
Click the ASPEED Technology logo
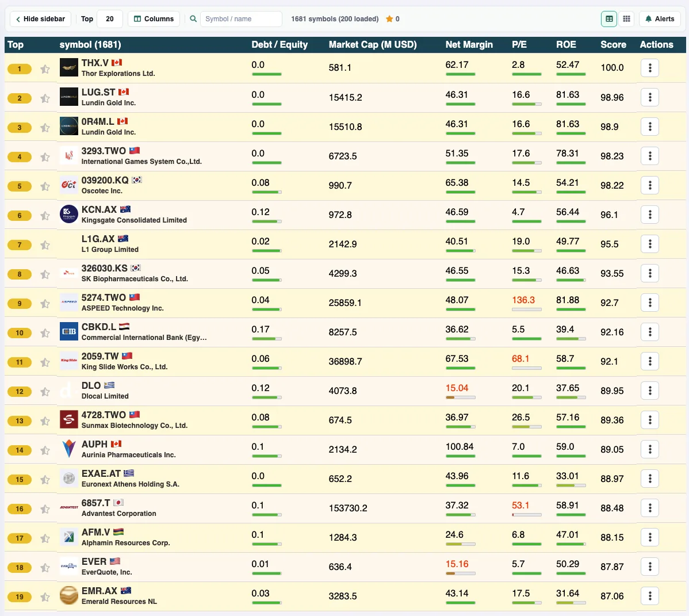pos(69,303)
